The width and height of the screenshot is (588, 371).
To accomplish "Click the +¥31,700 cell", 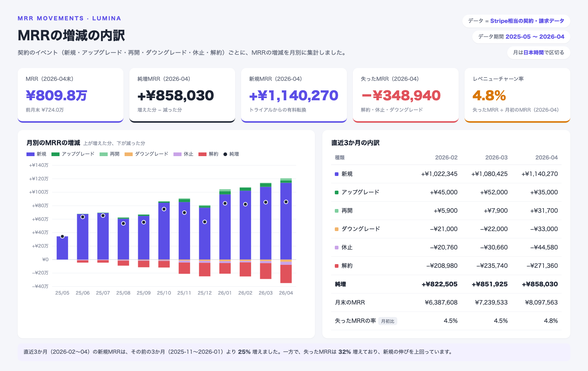I will coord(544,211).
